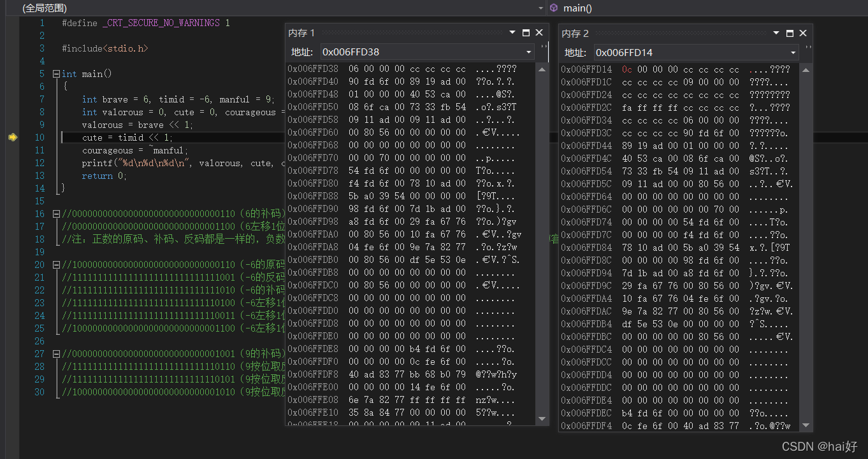Open address history dropdown in 内存 2
Screen dimensions: 868x459
pyautogui.click(x=793, y=53)
